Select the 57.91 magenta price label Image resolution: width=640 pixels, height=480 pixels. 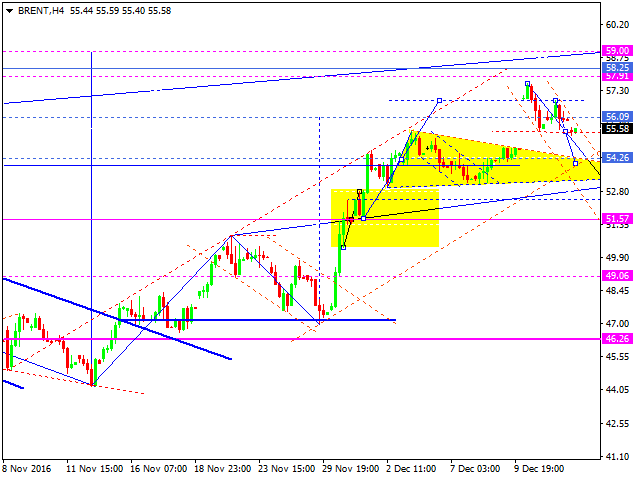(x=617, y=76)
